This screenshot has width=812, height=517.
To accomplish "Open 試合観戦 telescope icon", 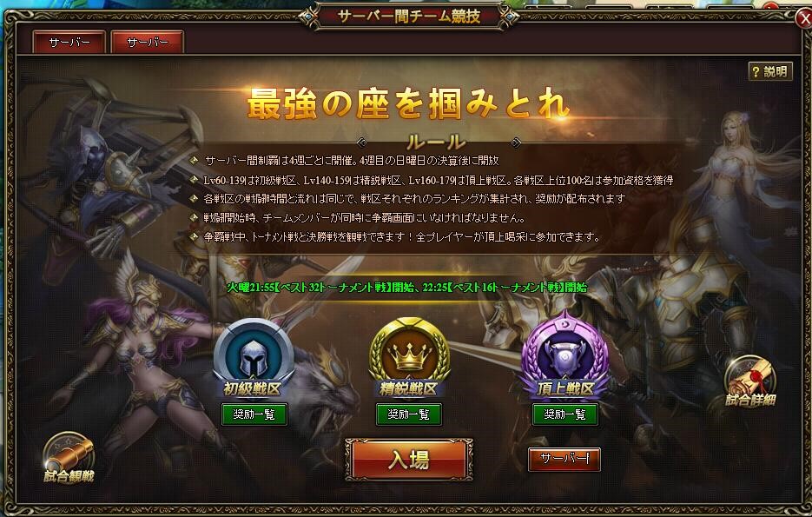I will [69, 457].
